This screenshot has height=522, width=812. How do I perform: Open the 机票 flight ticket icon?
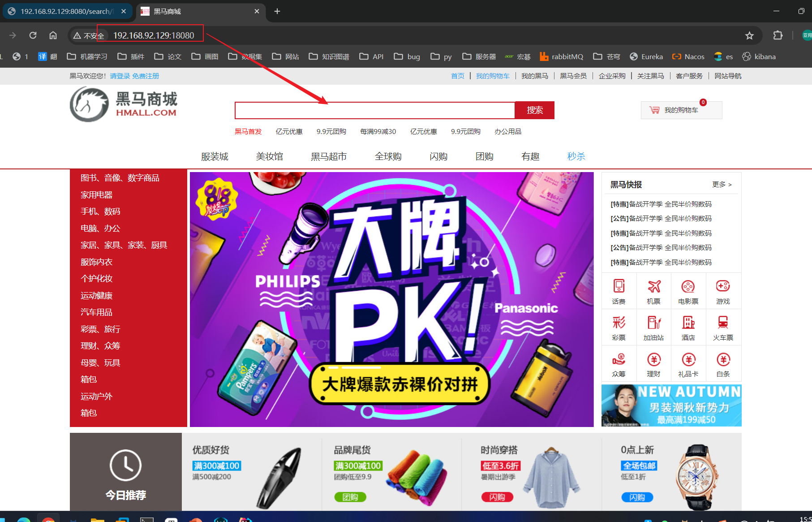pos(654,286)
